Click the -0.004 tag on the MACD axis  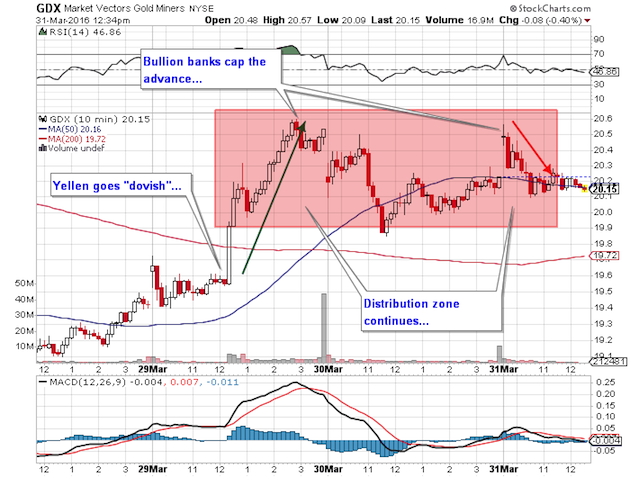605,440
